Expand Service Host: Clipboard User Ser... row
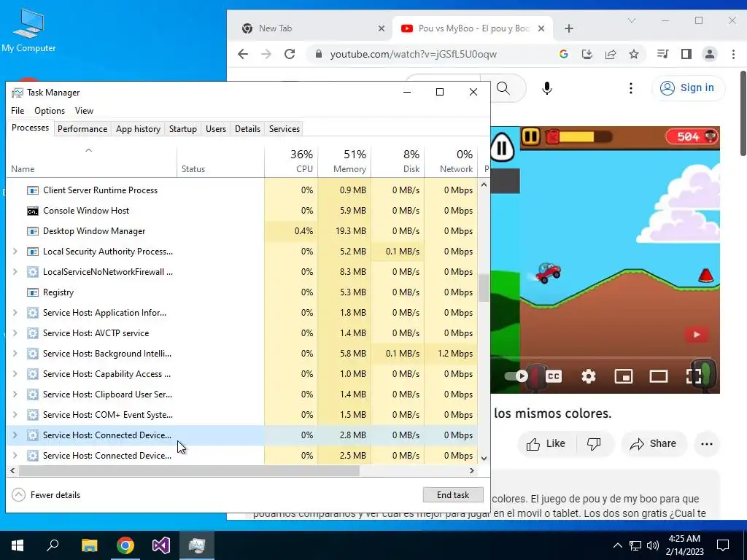 [15, 394]
